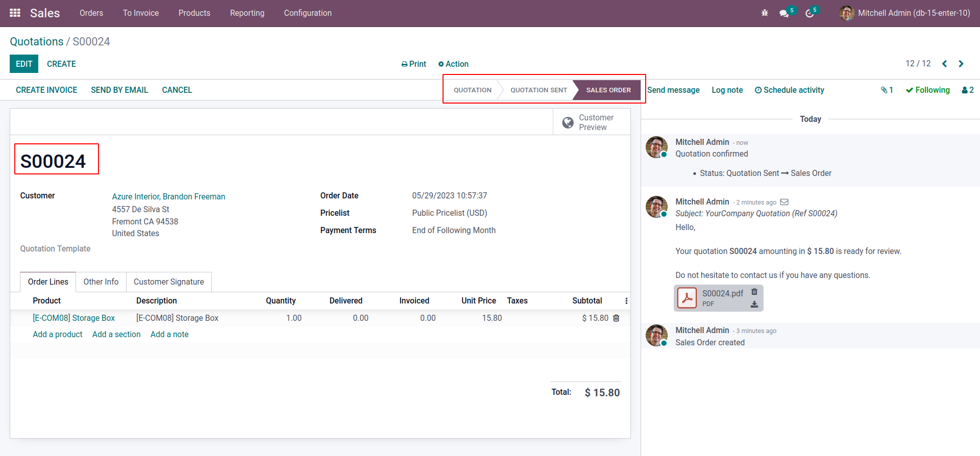This screenshot has height=456, width=980.
Task: Delete the S00024.pdf attachment
Action: click(754, 292)
